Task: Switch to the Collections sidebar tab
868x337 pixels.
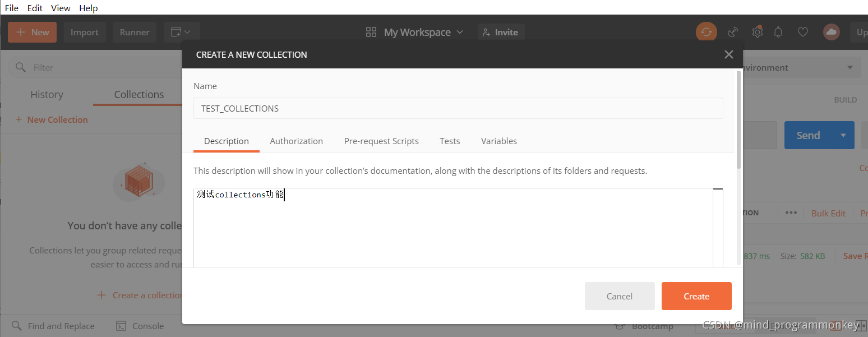Action: pyautogui.click(x=139, y=95)
